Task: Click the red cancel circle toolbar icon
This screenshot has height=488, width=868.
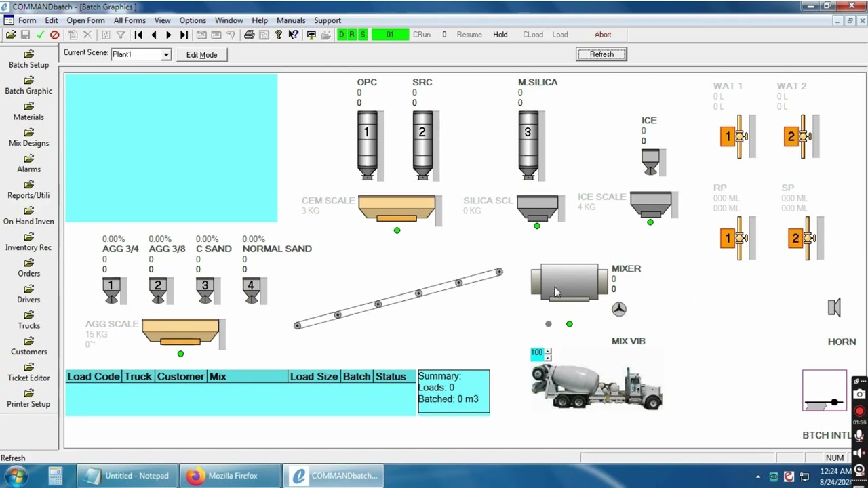Action: pos(55,35)
